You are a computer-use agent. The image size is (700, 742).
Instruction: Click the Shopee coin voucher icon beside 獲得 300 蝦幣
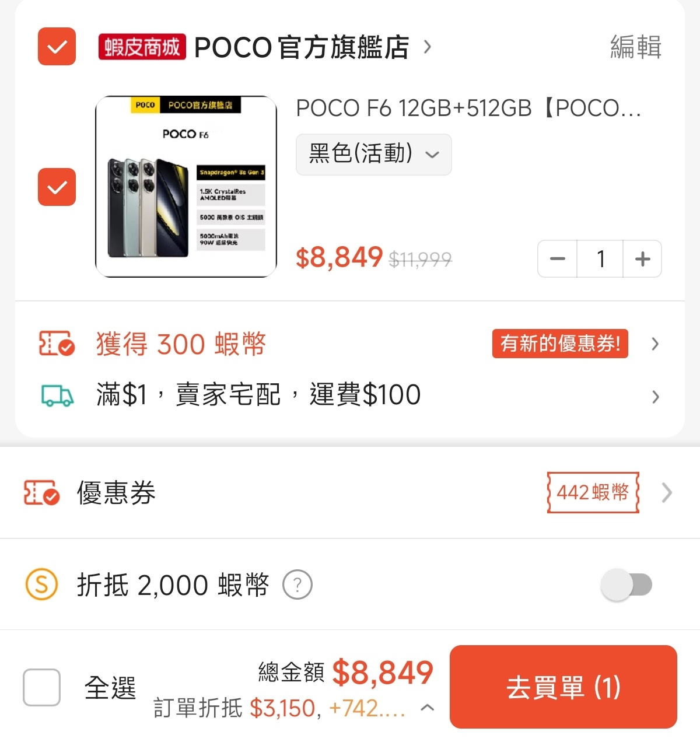(57, 344)
